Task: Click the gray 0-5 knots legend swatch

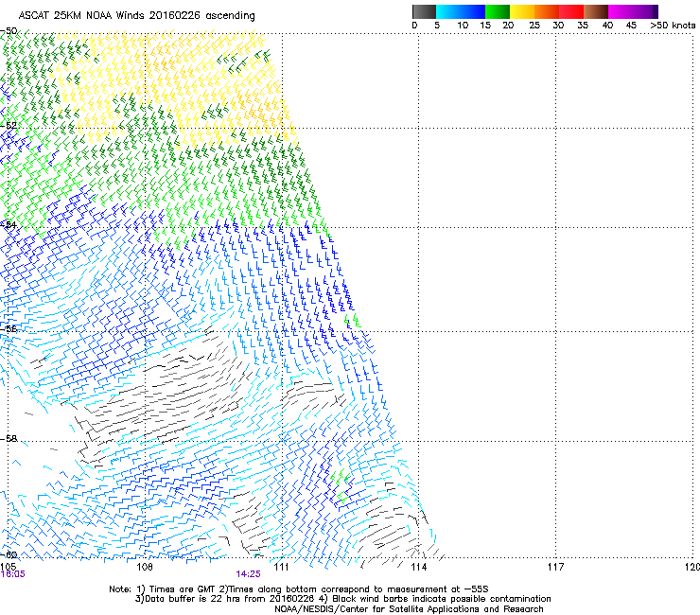Action: coord(424,11)
